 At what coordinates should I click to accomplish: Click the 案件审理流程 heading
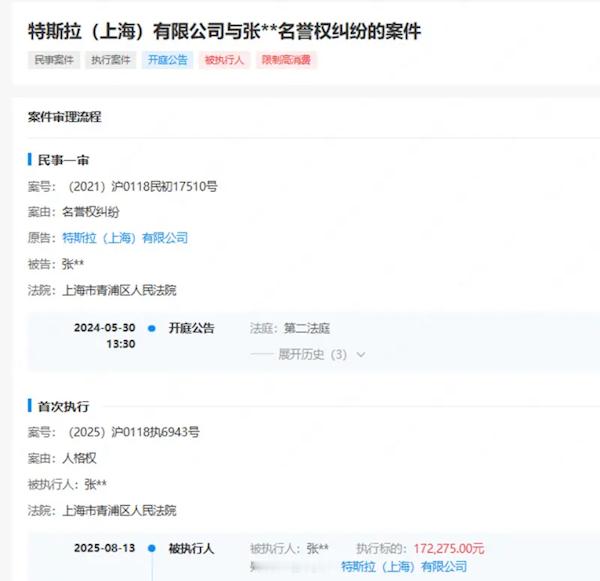pos(65,117)
